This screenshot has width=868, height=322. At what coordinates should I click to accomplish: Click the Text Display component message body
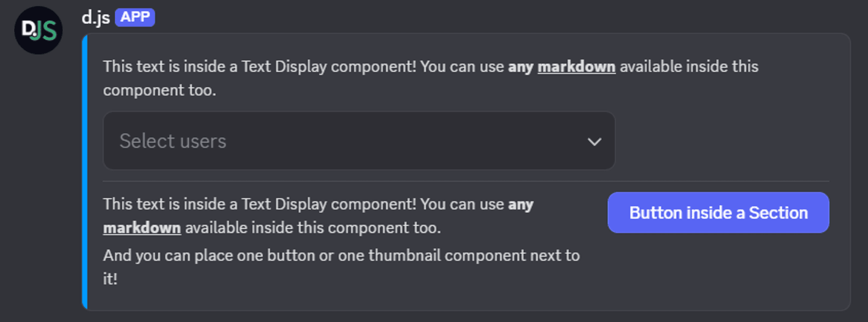[314, 78]
